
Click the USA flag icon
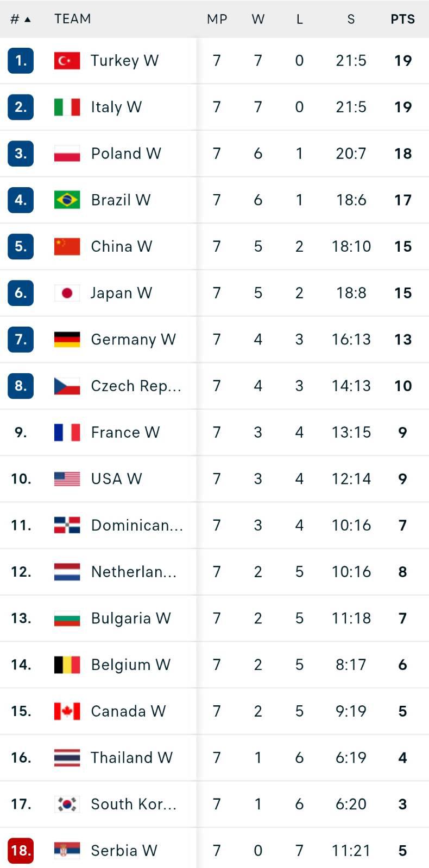(x=67, y=478)
